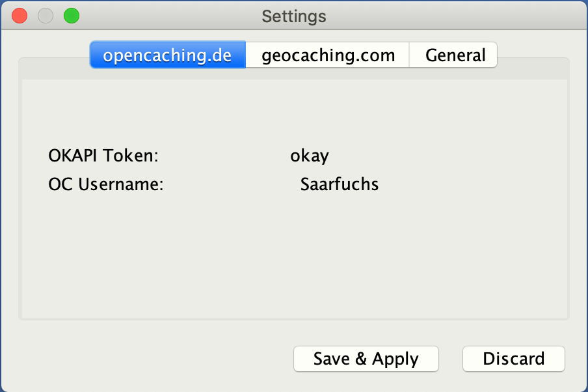Click the Save & Apply button
588x392 pixels.
pos(366,359)
